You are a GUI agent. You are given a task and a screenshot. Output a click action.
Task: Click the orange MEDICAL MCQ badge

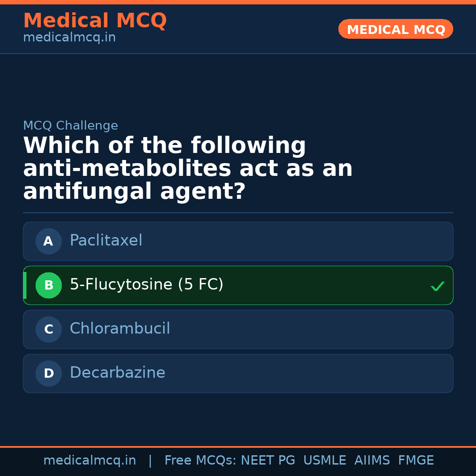click(395, 29)
